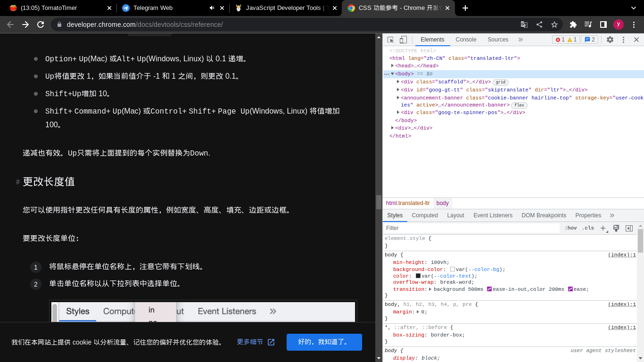Open the DOM Breakpoints tab
This screenshot has width=644, height=362.
tap(544, 215)
